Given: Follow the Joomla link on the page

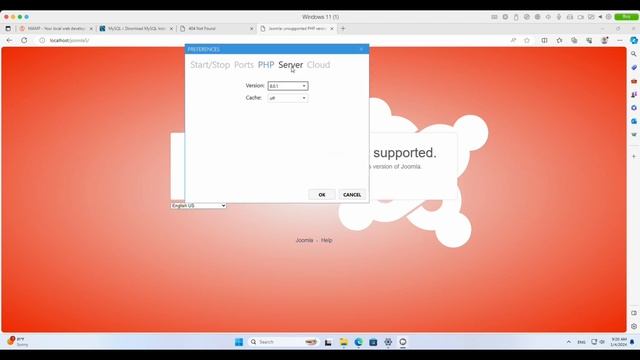Looking at the screenshot, I should coord(304,240).
